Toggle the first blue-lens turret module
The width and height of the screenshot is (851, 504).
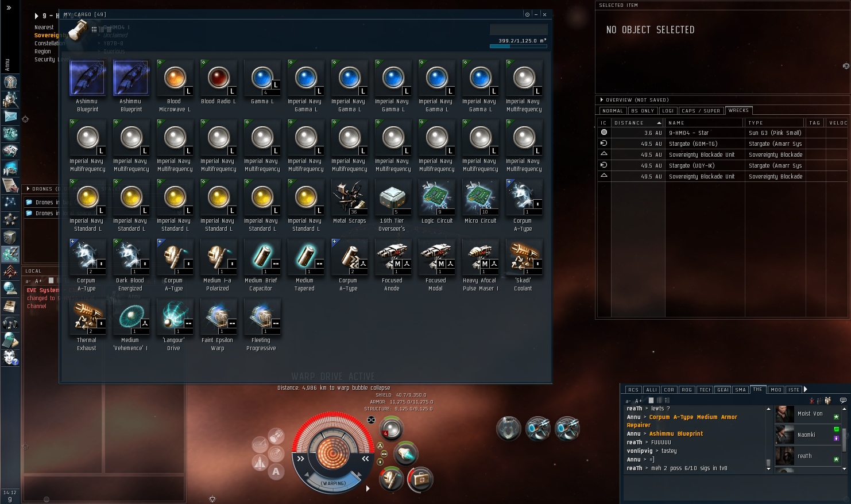pos(538,428)
